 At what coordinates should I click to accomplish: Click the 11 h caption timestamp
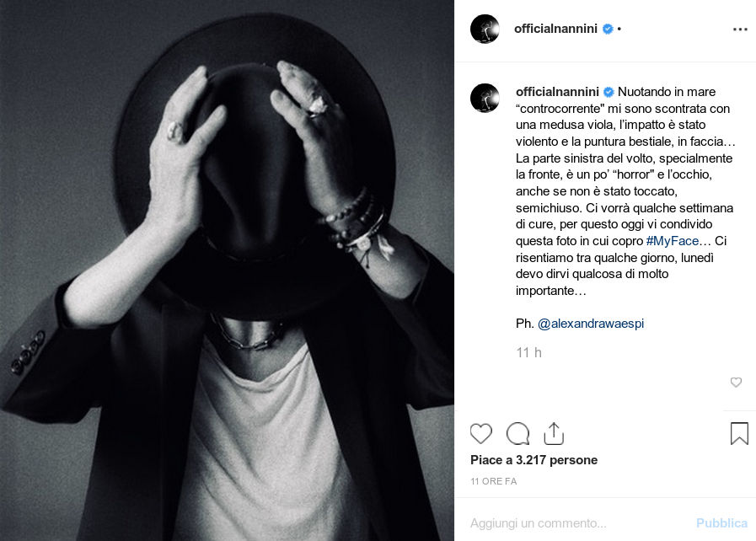click(529, 352)
